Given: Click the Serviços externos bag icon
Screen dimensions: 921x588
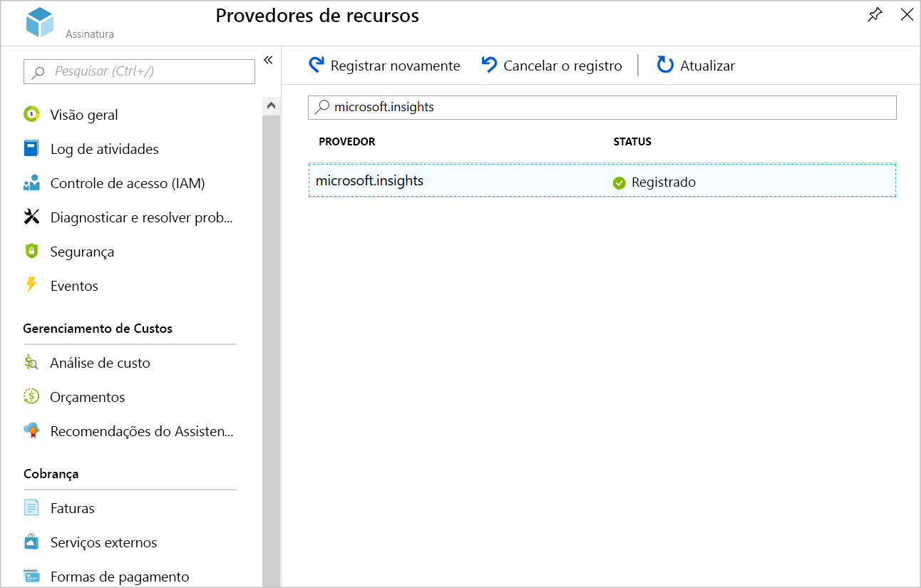Looking at the screenshot, I should click(31, 542).
